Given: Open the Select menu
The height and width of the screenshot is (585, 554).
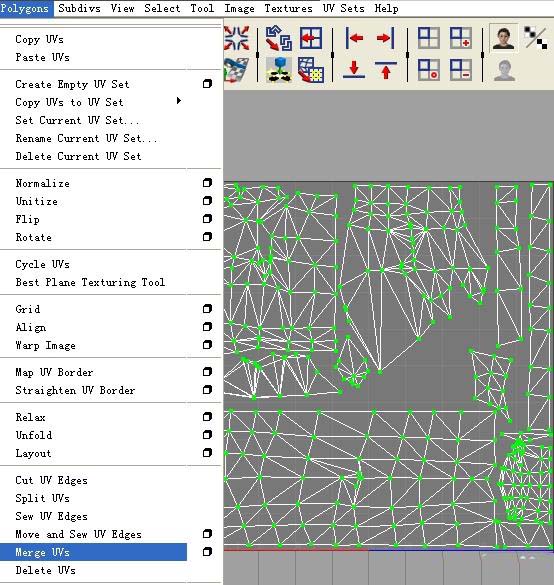Looking at the screenshot, I should [x=162, y=8].
